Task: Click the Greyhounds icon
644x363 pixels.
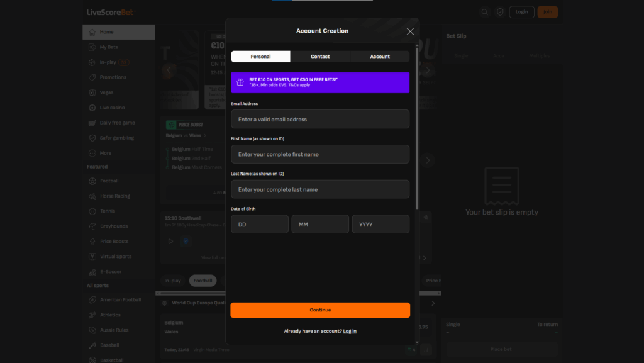Action: point(92,226)
